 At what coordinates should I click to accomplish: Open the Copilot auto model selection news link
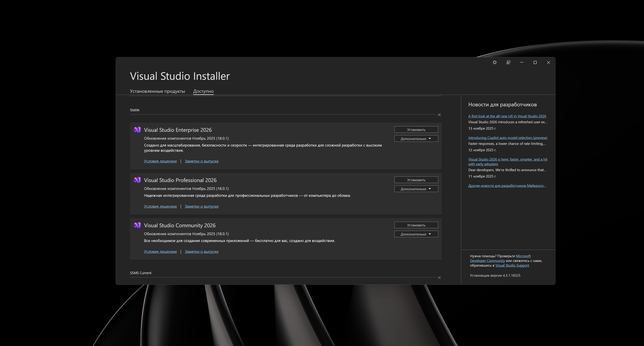(507, 138)
